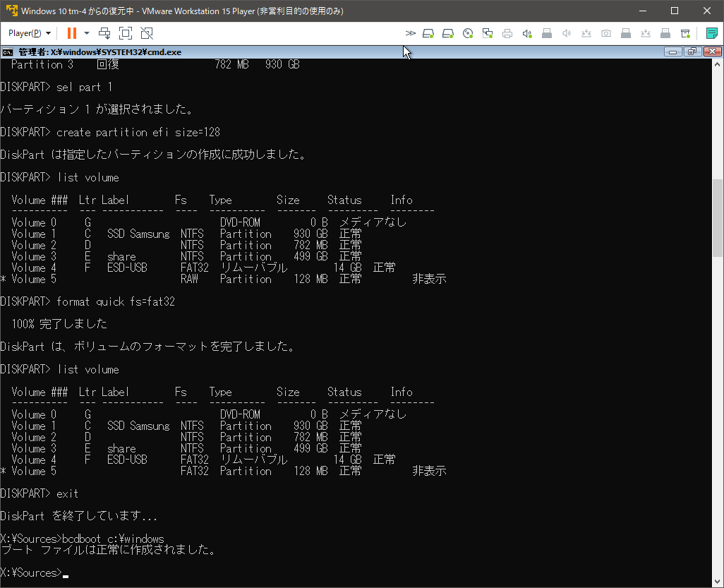Click the network adapter device icon

coord(488,33)
